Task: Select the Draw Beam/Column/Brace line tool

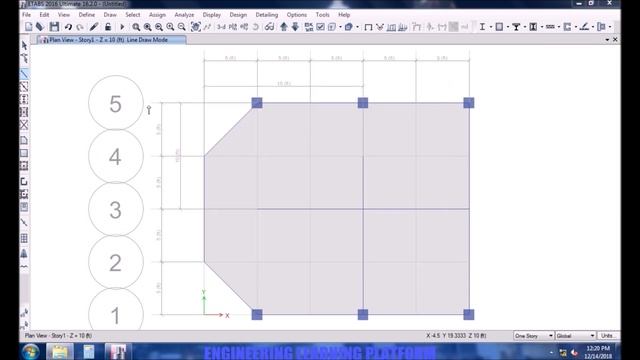Action: click(24, 74)
